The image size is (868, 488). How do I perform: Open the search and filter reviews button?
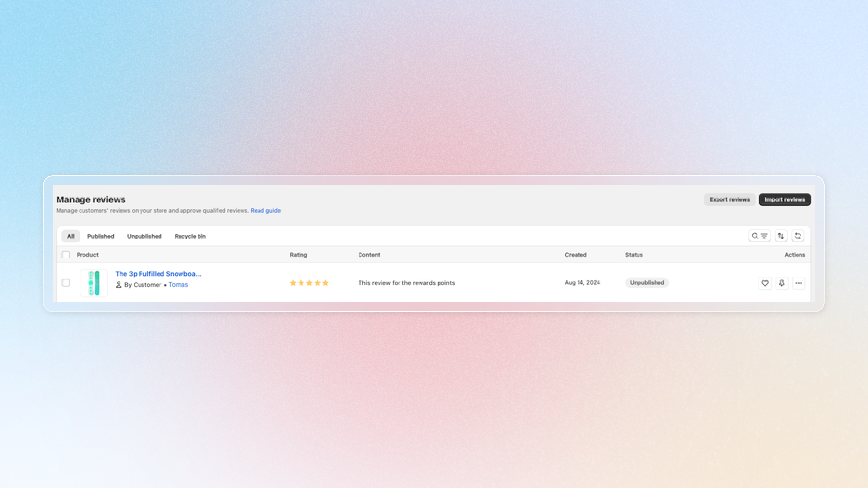coord(759,236)
